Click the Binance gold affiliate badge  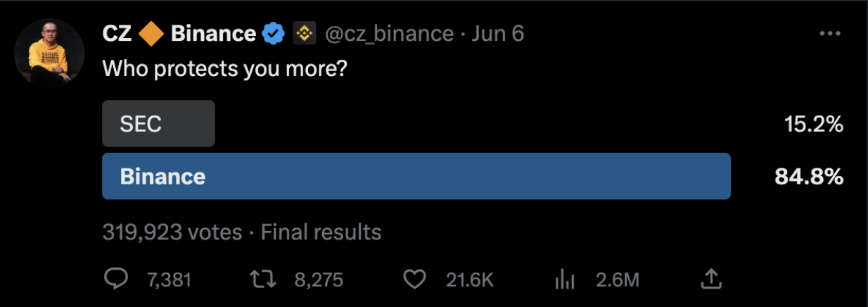tap(305, 33)
